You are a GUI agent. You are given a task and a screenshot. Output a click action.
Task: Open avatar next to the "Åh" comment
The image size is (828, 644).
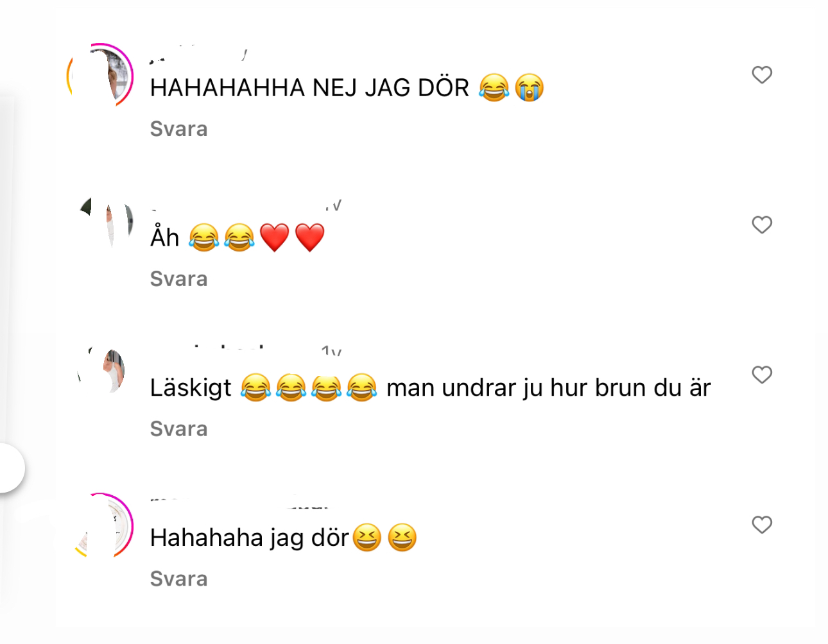pyautogui.click(x=106, y=223)
